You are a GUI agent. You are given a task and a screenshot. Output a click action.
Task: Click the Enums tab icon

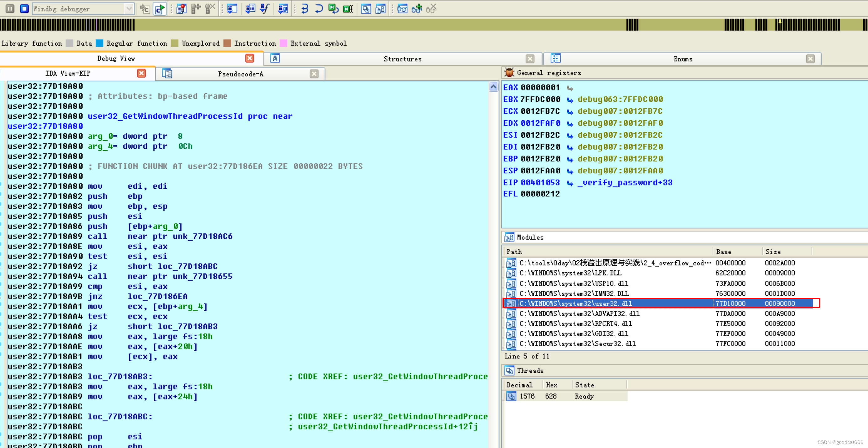tap(556, 58)
